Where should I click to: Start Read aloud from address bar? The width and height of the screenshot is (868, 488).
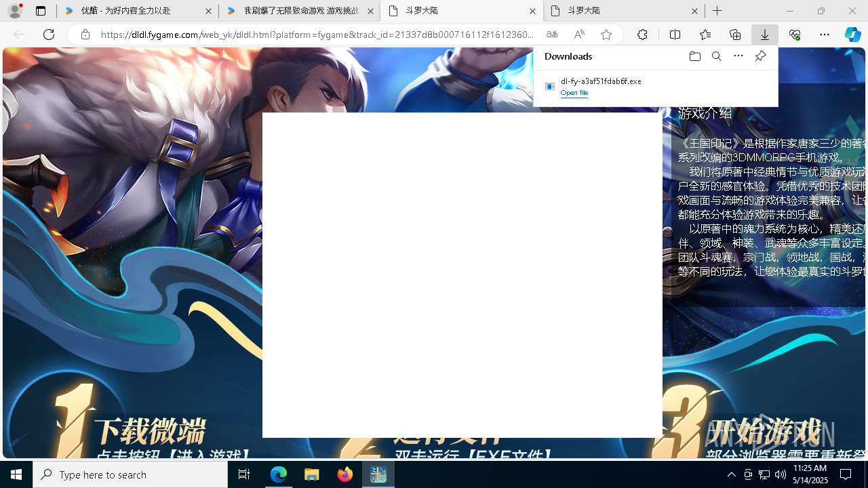tap(579, 35)
